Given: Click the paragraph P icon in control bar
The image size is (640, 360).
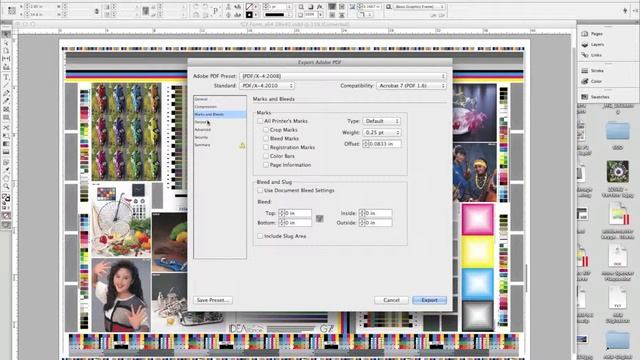Looking at the screenshot, I should [x=216, y=11].
